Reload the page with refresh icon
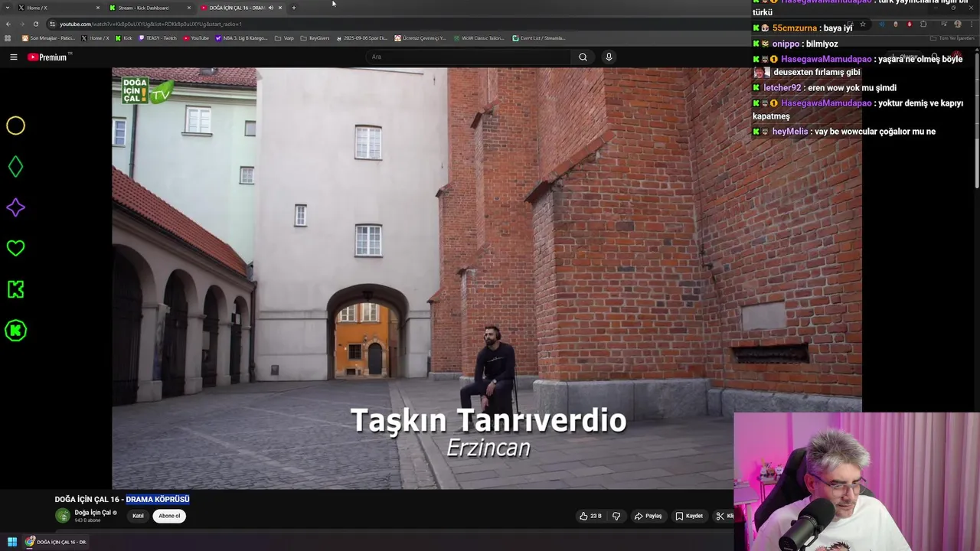980x551 pixels. [35, 24]
